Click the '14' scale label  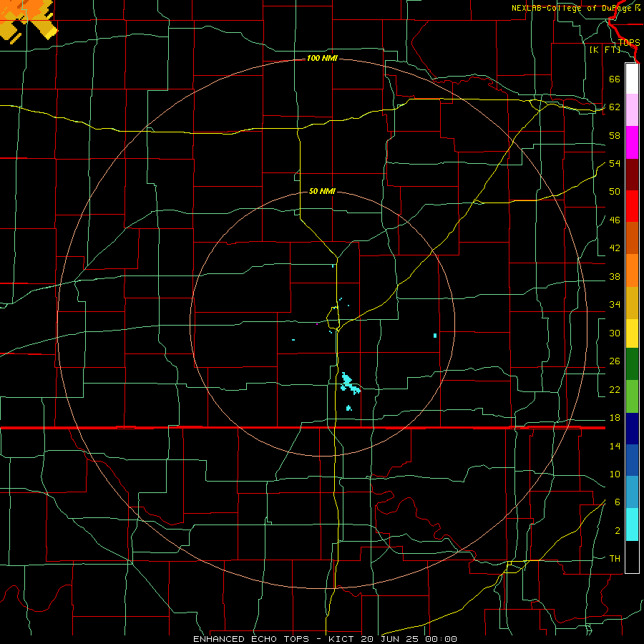pos(615,446)
